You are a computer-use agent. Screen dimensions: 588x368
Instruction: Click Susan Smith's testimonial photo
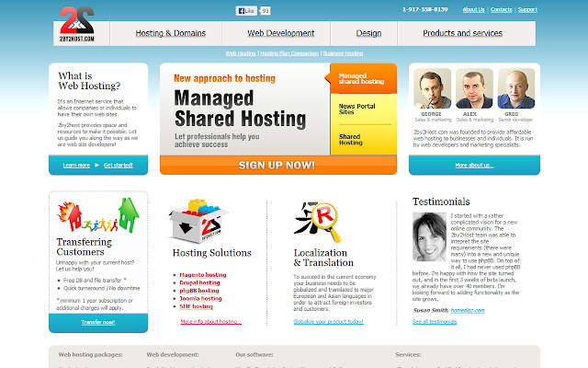tap(429, 237)
